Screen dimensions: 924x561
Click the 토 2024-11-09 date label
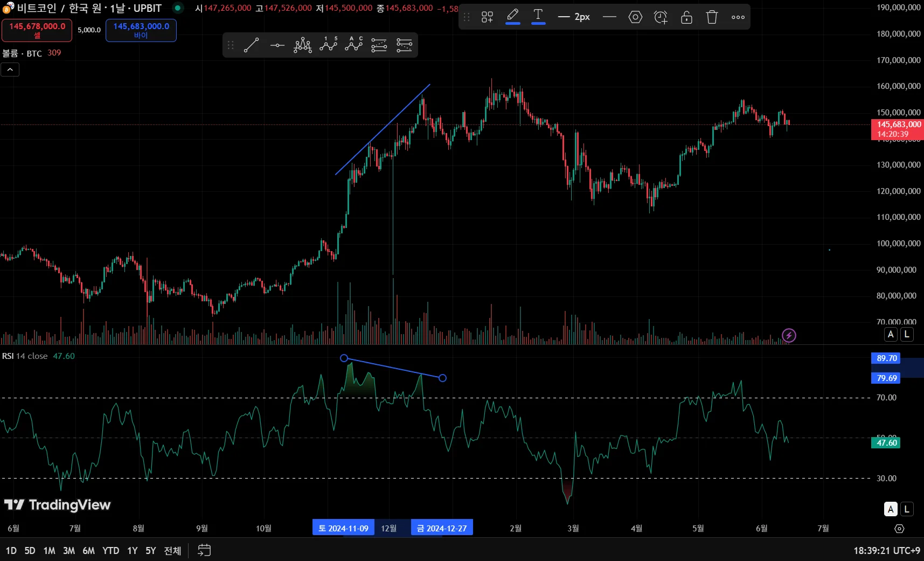[343, 528]
